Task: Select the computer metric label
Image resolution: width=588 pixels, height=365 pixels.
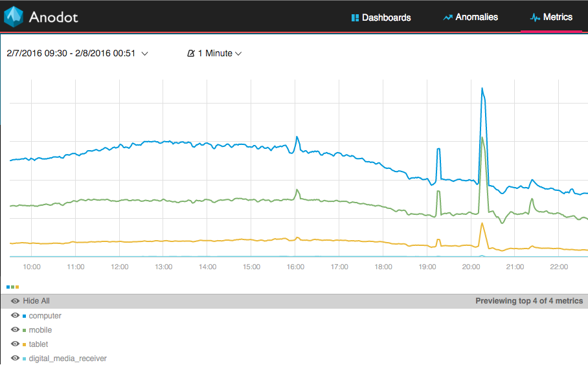Action: (45, 316)
